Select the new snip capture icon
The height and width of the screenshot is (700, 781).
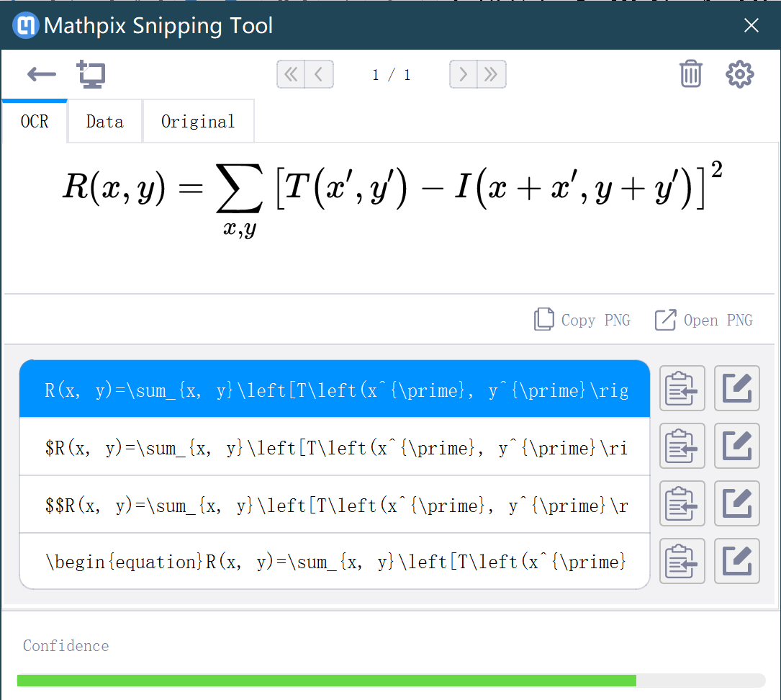(91, 74)
